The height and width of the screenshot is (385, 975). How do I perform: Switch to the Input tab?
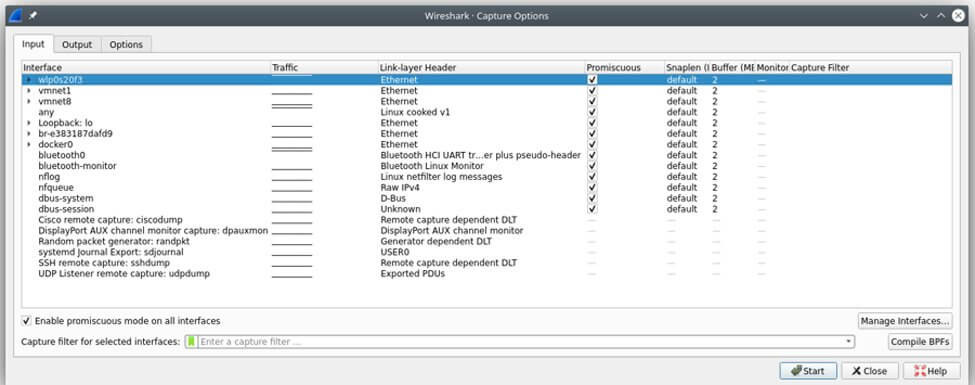point(34,44)
